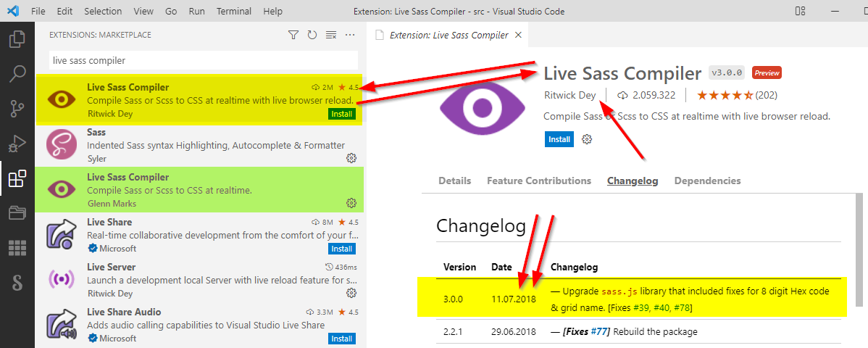Close the Live Sass Compiler editor tab
The height and width of the screenshot is (348, 868).
coord(518,35)
